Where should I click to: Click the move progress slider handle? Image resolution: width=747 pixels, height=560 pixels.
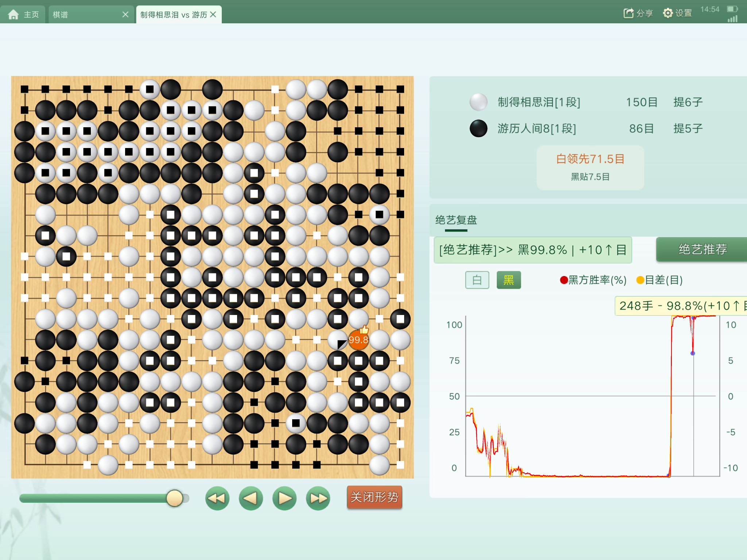pos(174,498)
